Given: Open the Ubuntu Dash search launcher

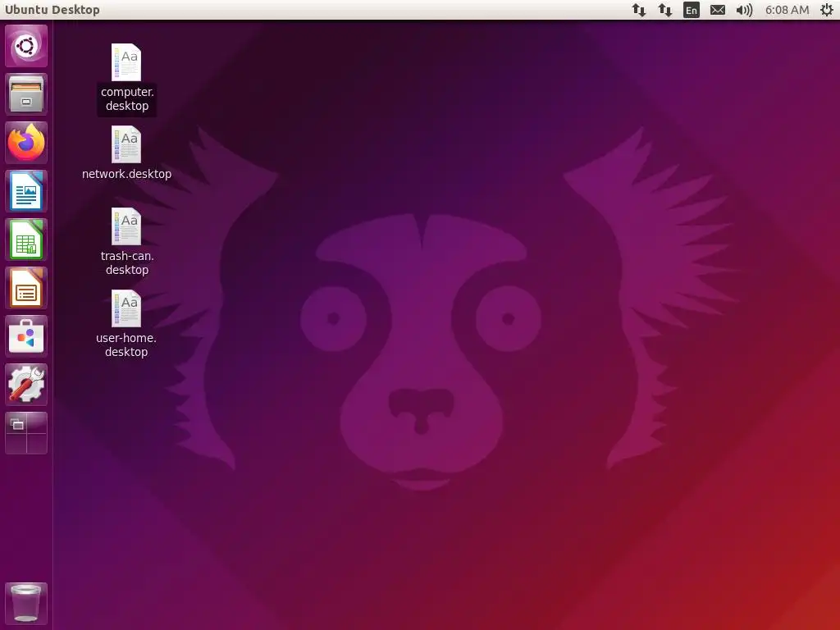Looking at the screenshot, I should [26, 46].
